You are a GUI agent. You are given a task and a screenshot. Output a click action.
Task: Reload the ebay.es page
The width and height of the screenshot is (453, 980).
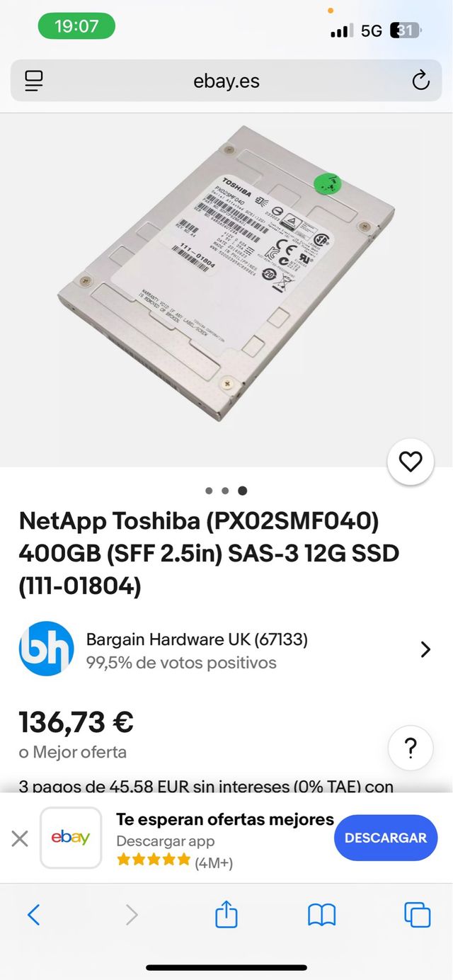coord(420,81)
